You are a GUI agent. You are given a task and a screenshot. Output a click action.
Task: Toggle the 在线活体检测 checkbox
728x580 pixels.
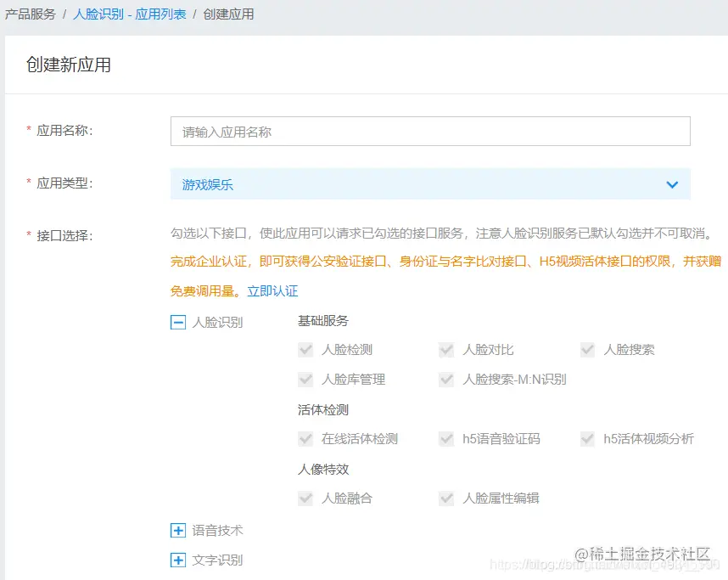(x=305, y=439)
